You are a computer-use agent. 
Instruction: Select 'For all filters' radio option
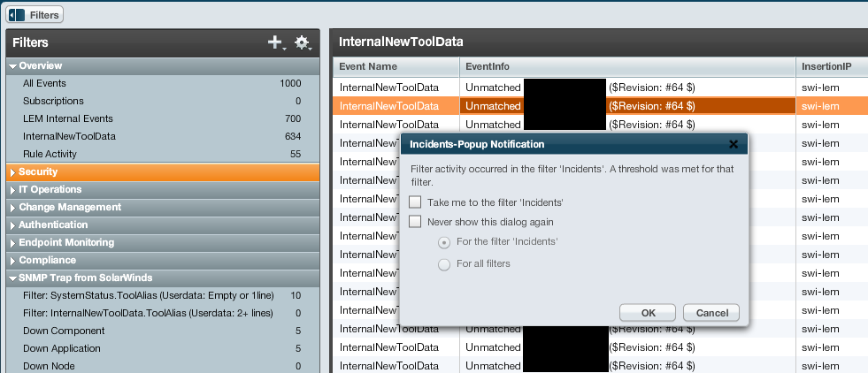444,264
